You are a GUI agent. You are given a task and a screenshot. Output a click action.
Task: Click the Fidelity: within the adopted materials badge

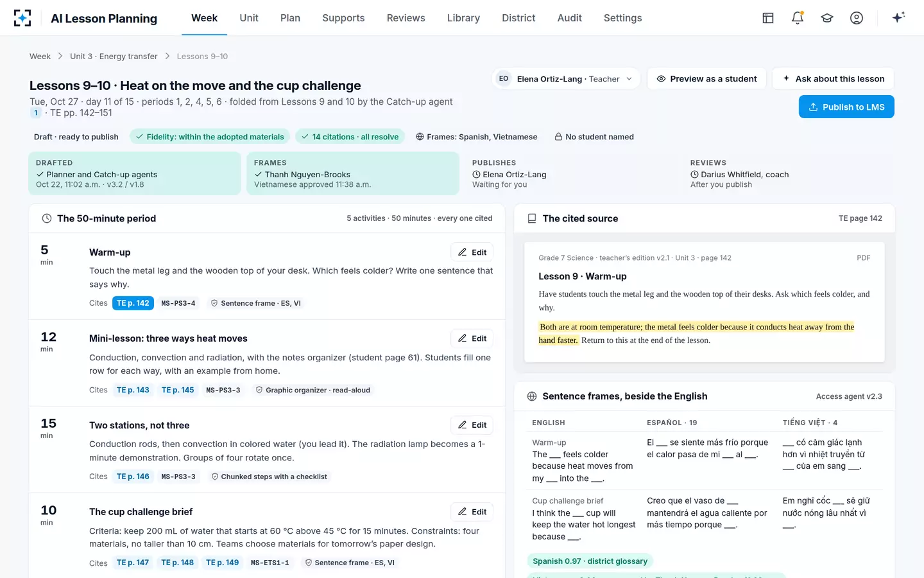tap(210, 137)
